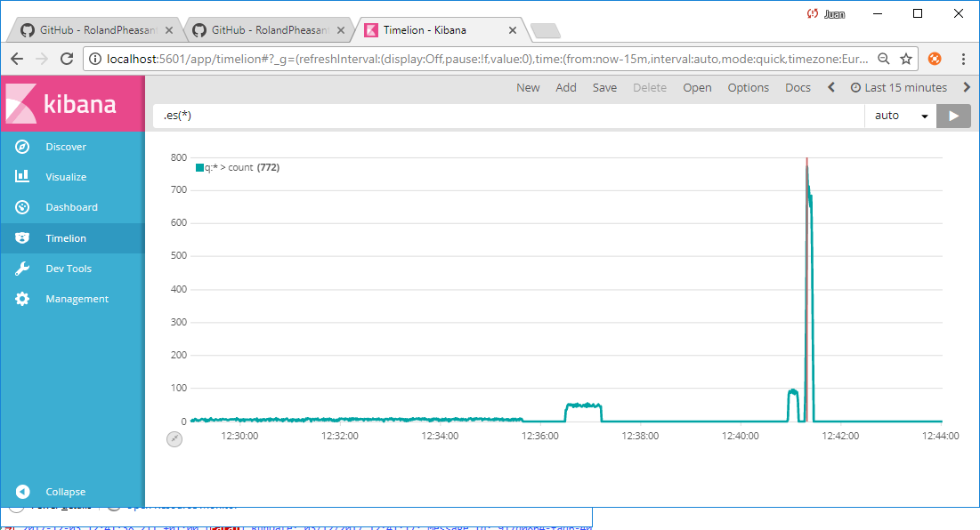
Task: Click the Timelion lion icon
Action: 22,237
